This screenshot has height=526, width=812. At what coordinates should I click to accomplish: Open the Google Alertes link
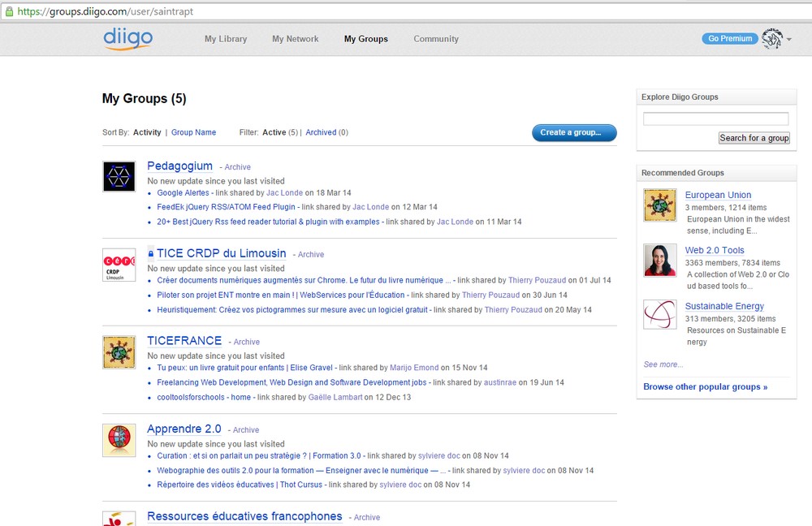point(183,192)
